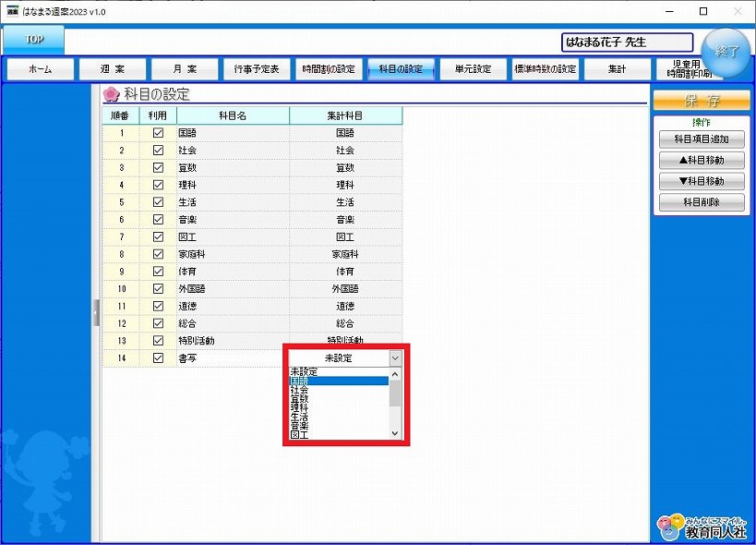Toggle the checkbox for 図工
This screenshot has width=756, height=545.
[158, 236]
